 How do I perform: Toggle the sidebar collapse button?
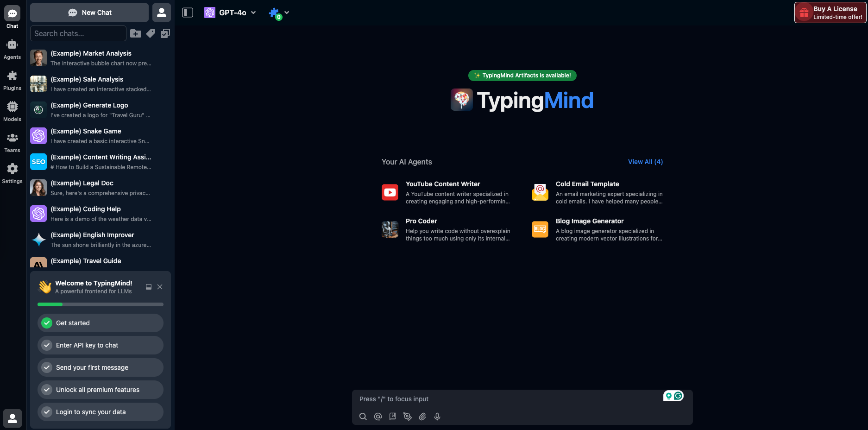point(188,13)
